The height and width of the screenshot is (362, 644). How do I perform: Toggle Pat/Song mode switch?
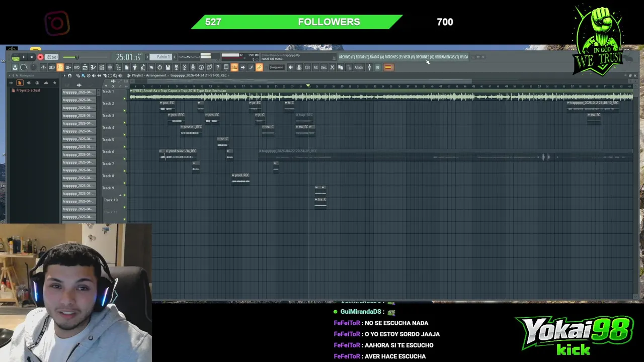click(16, 57)
